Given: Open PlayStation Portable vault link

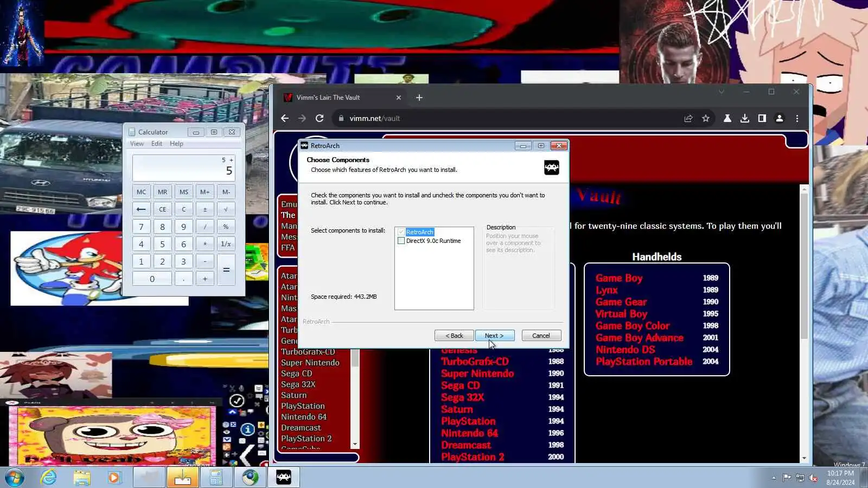Looking at the screenshot, I should (x=644, y=362).
